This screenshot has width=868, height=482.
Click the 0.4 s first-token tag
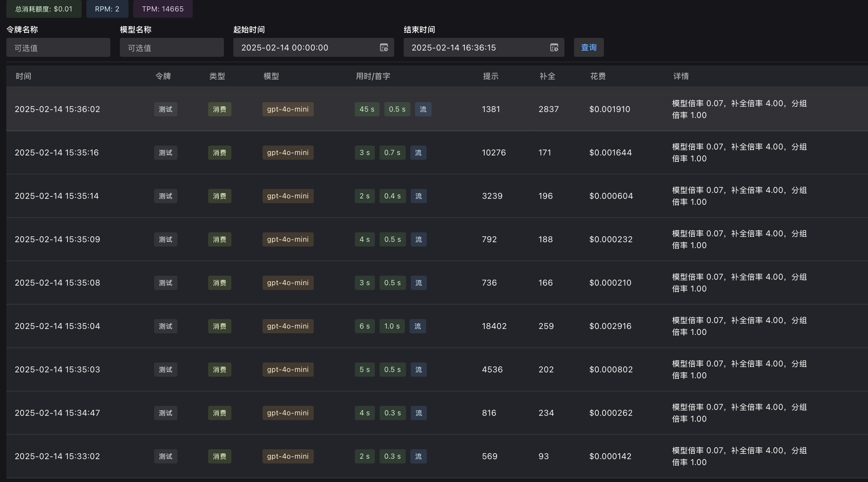click(393, 196)
